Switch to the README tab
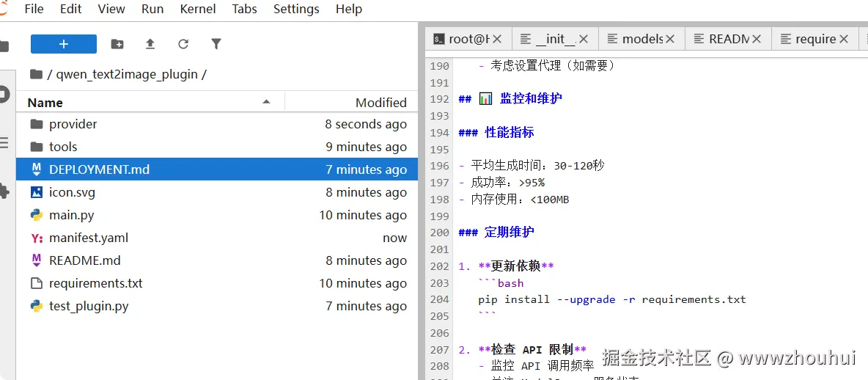This screenshot has width=868, height=380. pos(729,39)
